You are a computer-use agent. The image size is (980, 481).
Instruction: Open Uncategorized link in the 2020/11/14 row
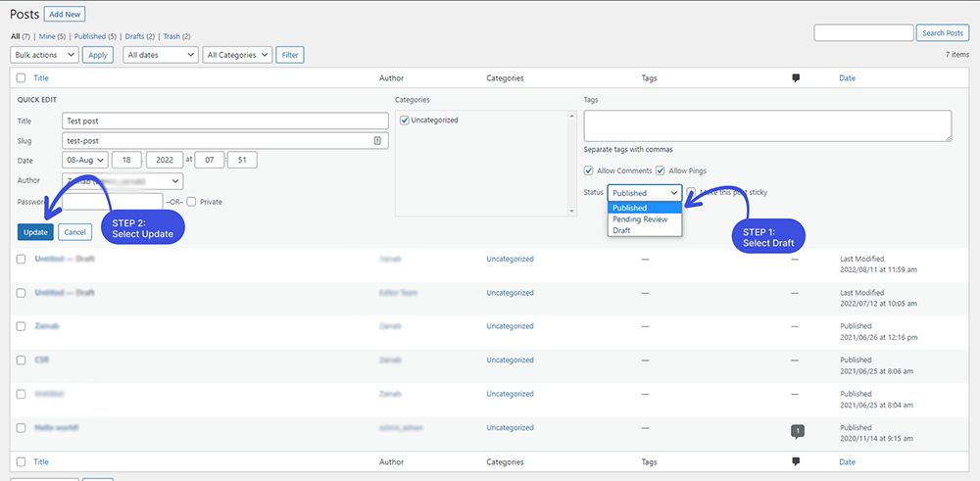click(x=510, y=428)
